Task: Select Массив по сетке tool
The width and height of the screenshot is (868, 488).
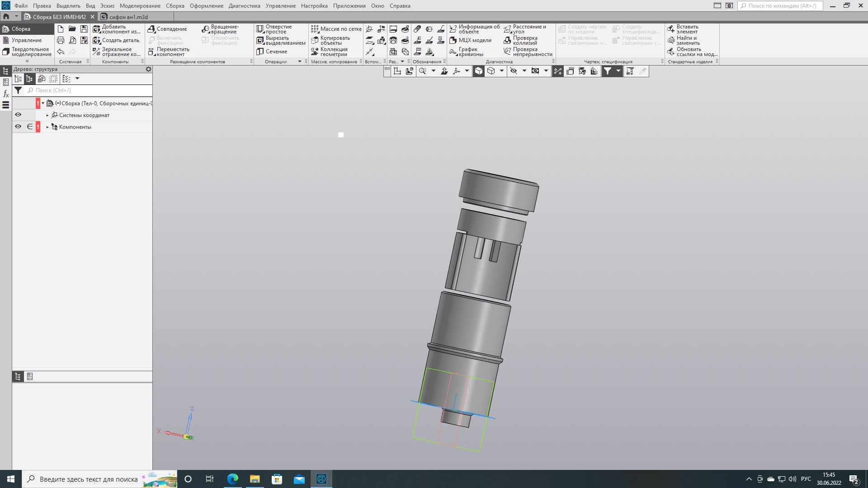Action: pos(336,29)
